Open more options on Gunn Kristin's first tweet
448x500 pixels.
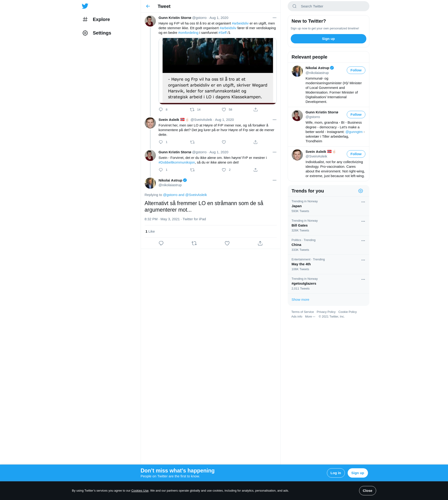(274, 18)
